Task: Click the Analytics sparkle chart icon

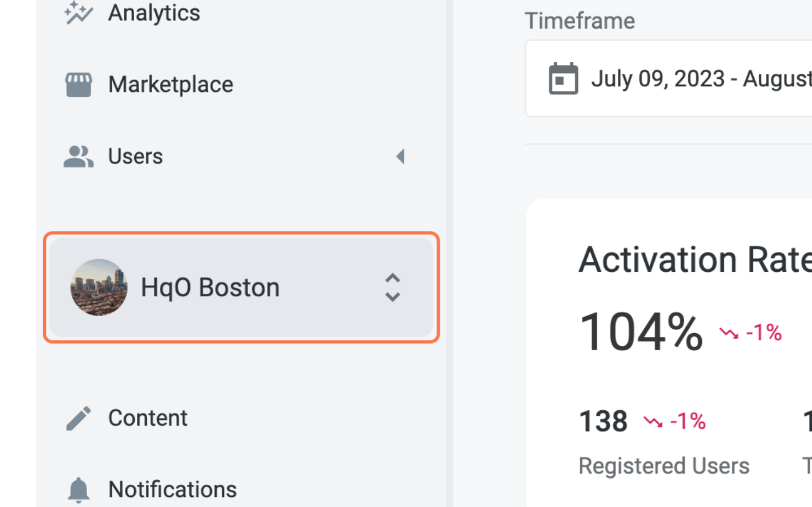Action: (78, 13)
